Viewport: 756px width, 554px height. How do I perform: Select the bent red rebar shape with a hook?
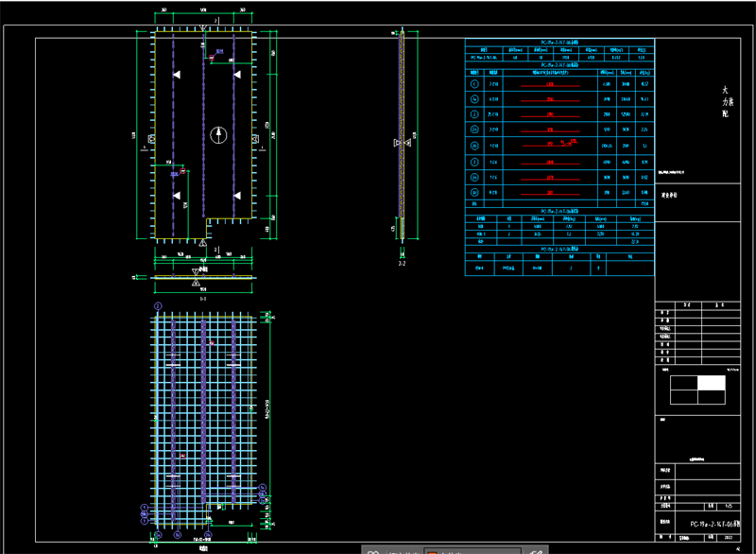(x=550, y=144)
